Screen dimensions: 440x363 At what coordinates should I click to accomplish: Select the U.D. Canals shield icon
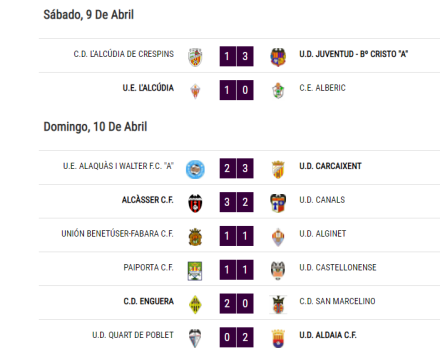pyautogui.click(x=278, y=203)
